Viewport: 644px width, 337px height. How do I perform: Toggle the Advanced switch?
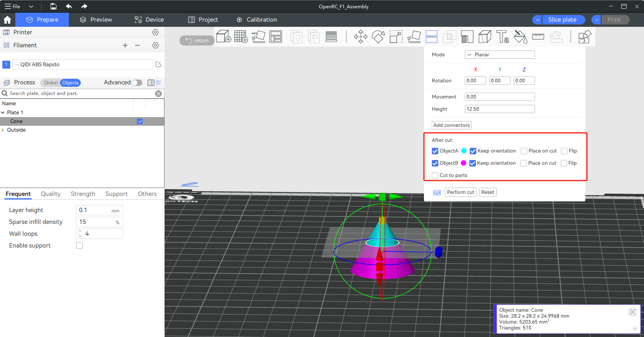137,83
